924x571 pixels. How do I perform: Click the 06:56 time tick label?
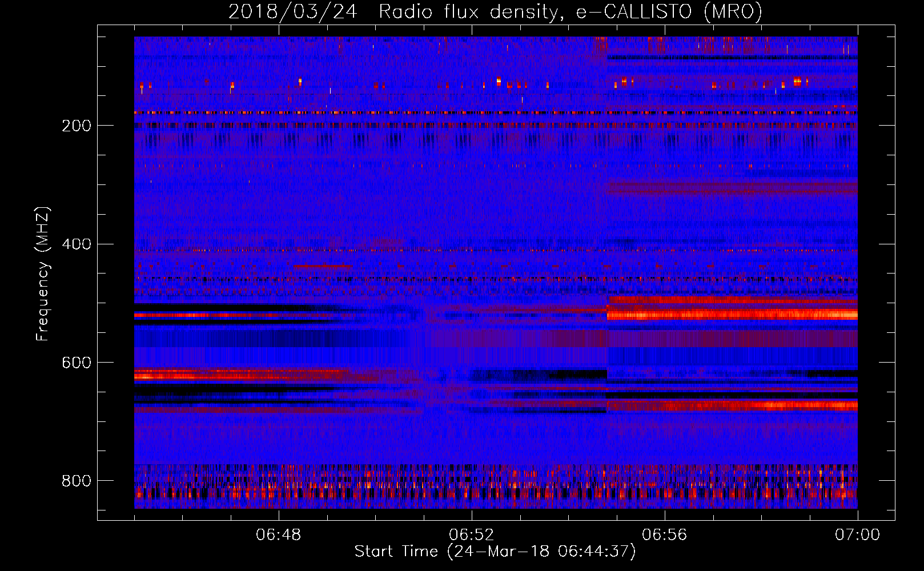[665, 535]
